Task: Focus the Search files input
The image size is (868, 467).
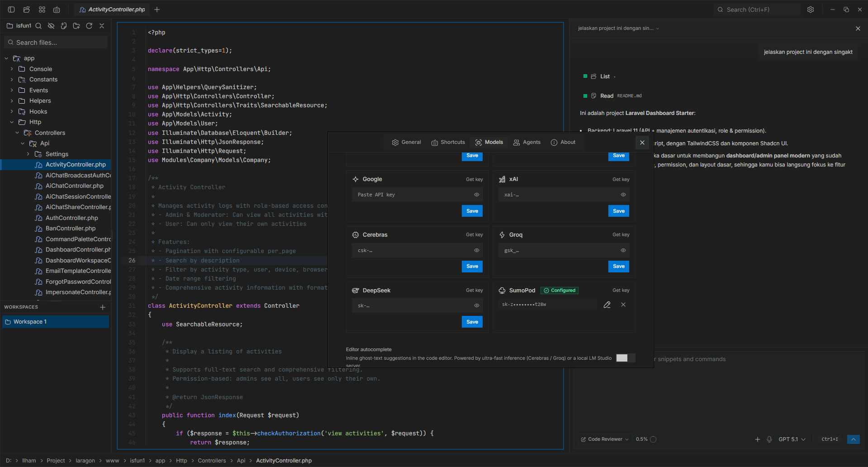Action: [56, 43]
